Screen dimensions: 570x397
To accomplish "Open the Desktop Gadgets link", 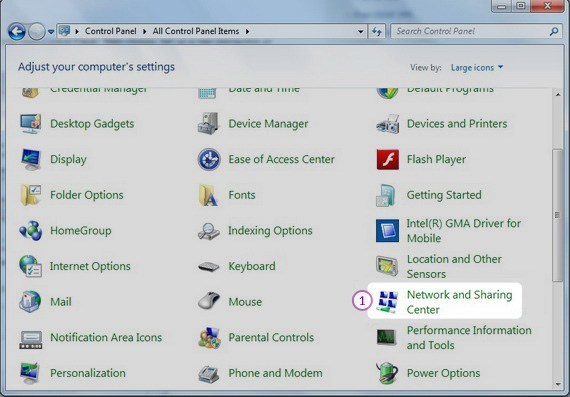I will (92, 124).
